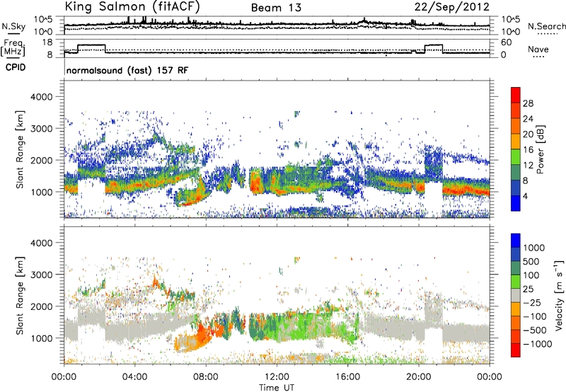Click 'Slant Range [km]' label of velocity panel

21,296
